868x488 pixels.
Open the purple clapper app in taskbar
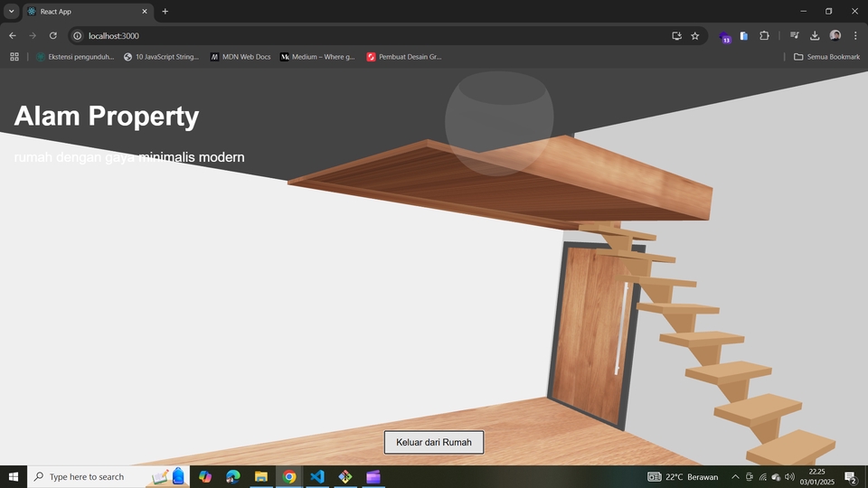click(373, 477)
